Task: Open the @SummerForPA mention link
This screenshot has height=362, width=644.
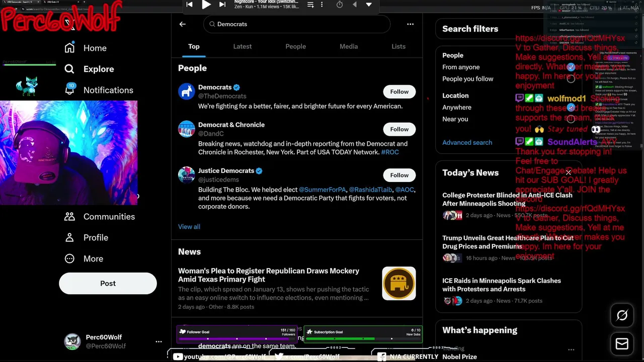Action: tap(323, 190)
